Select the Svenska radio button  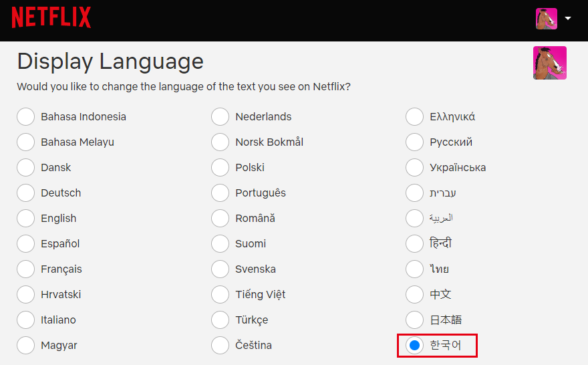coord(220,269)
